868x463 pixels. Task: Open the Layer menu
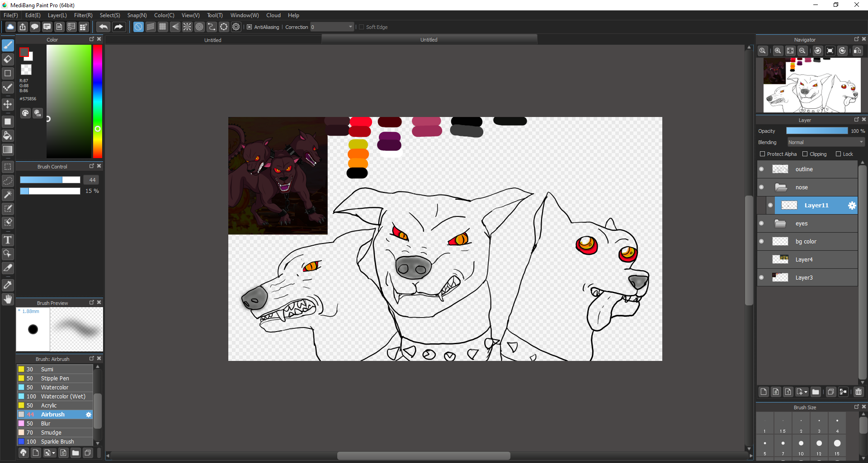[x=57, y=15]
